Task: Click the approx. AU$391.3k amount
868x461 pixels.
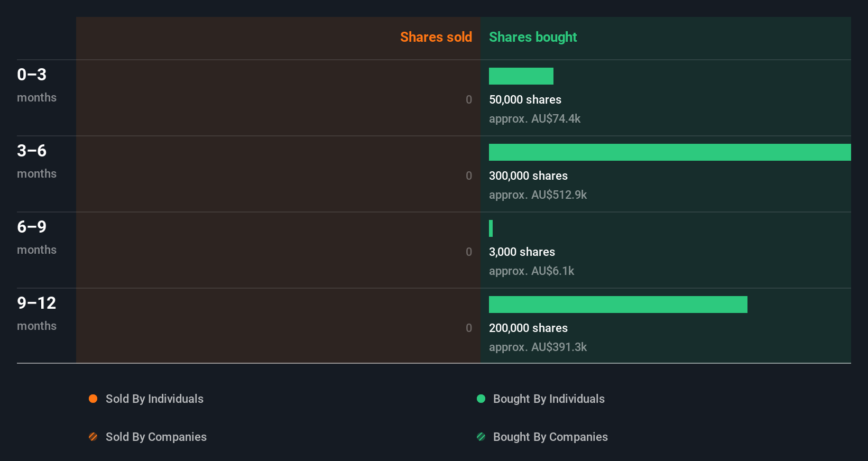Action: click(538, 347)
